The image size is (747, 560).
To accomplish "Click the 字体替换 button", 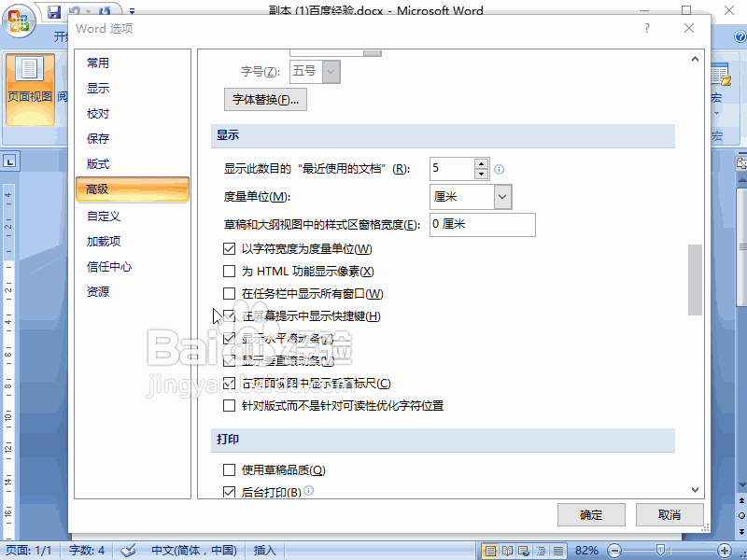I will pos(265,100).
